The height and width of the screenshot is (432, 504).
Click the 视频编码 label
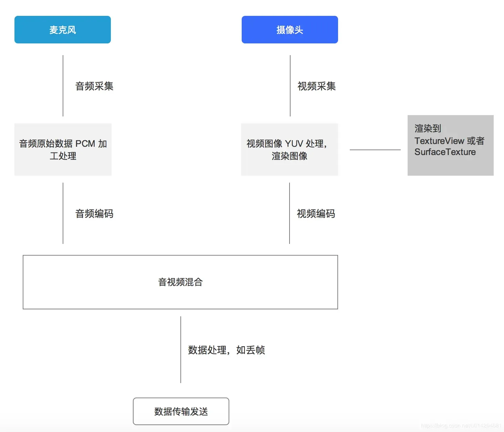316,214
